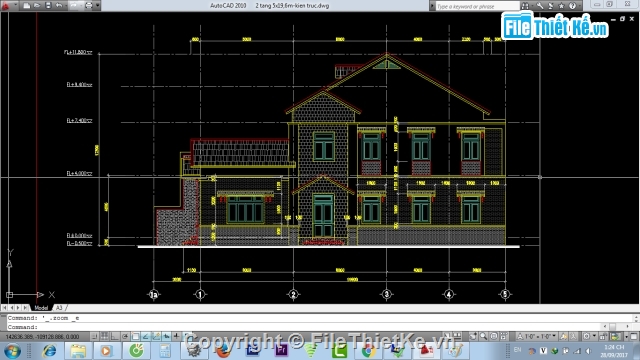Open the AutoCAD application menu logo
This screenshot has width=640, height=360.
coord(5,5)
